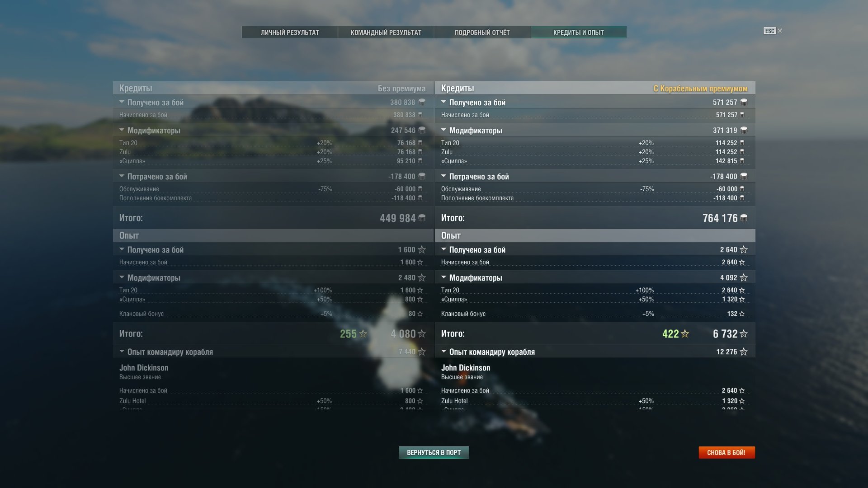Screen dimensions: 868x488
Task: Collapse left 'Получено за бой' credits section
Action: pyautogui.click(x=122, y=102)
